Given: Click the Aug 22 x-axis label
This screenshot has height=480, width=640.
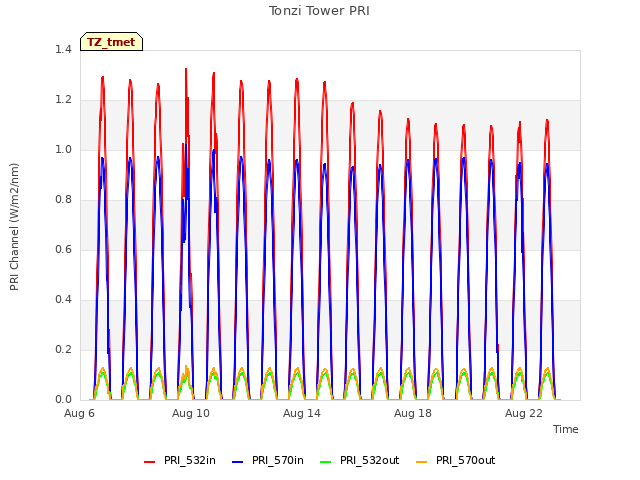Looking at the screenshot, I should coord(524,413).
